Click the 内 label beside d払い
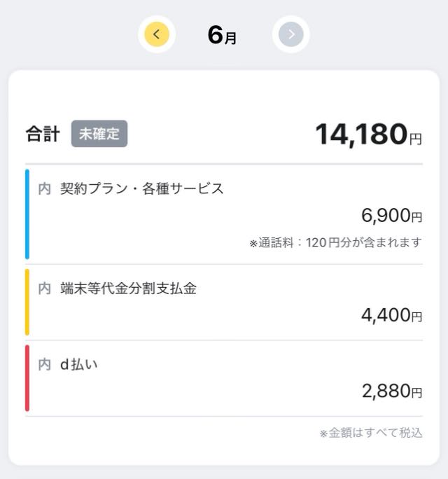This screenshot has height=479, width=448. click(x=45, y=364)
